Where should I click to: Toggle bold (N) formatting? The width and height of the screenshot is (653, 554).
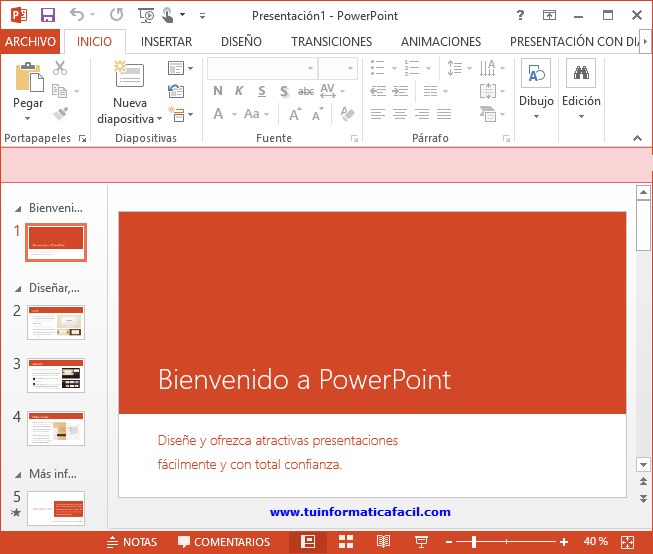pos(218,91)
